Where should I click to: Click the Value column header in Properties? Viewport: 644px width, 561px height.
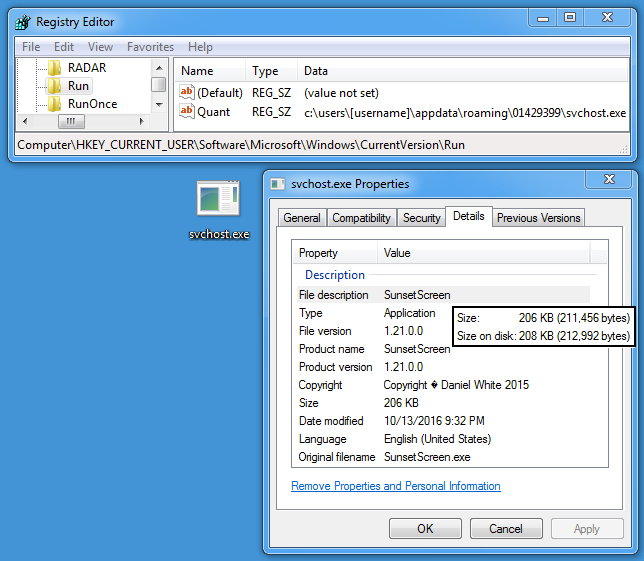pos(484,253)
